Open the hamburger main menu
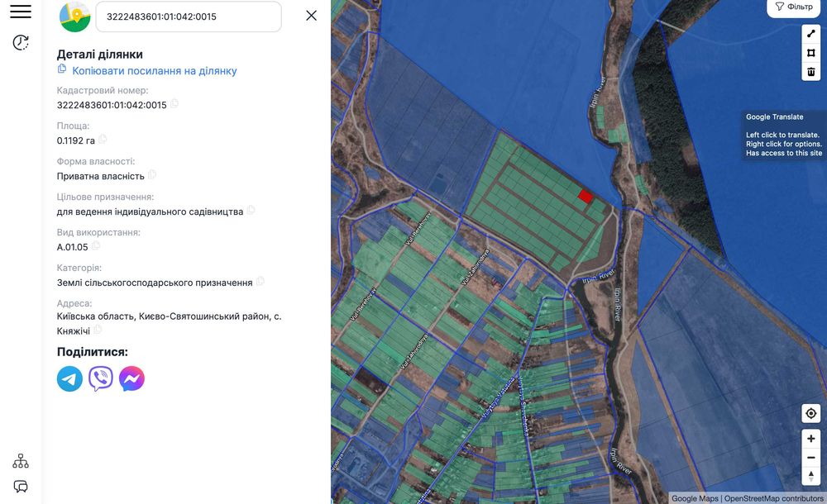The height and width of the screenshot is (504, 827). (x=21, y=11)
